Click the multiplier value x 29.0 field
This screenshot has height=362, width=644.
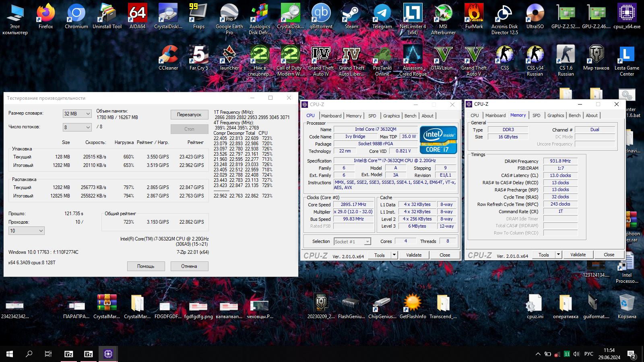(353, 212)
